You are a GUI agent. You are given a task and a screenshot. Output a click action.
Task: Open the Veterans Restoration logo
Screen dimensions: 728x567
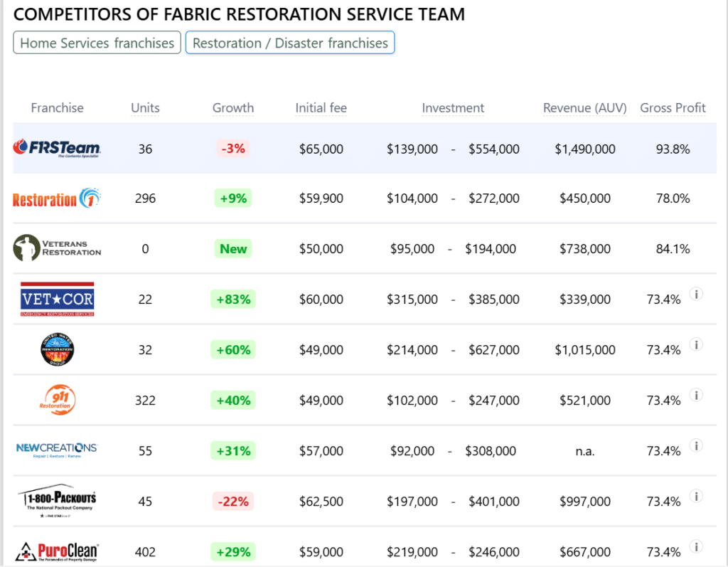pyautogui.click(x=57, y=248)
